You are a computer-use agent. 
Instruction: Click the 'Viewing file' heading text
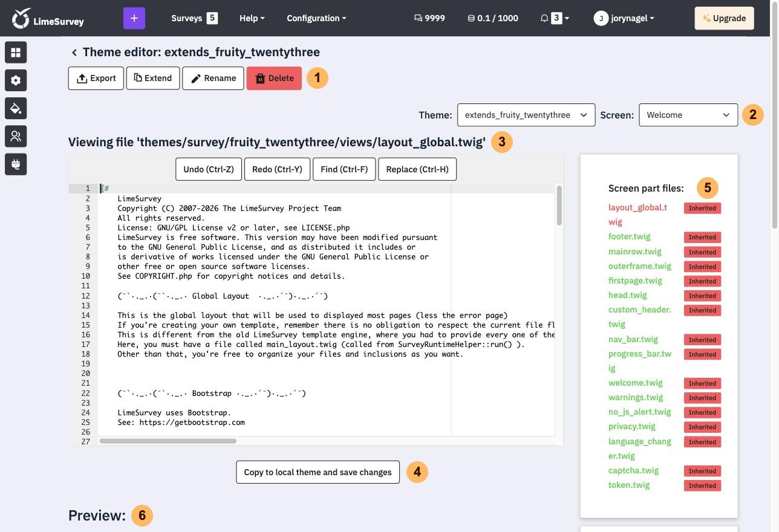click(277, 142)
